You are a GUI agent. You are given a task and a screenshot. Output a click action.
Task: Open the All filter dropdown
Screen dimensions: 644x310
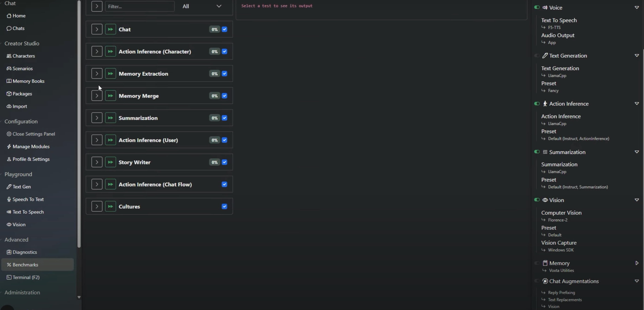(x=202, y=6)
